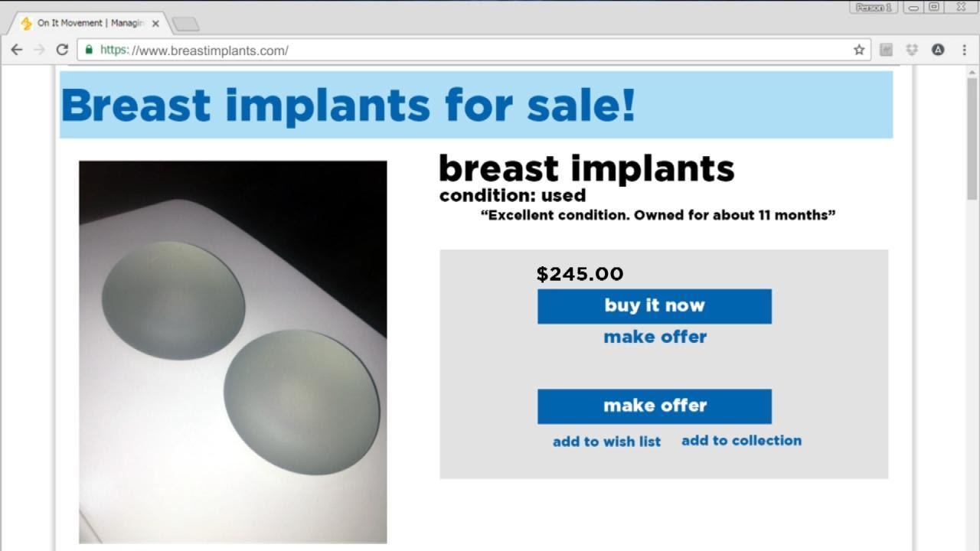Click the 'make offer' text link
The height and width of the screenshot is (551, 980).
655,337
